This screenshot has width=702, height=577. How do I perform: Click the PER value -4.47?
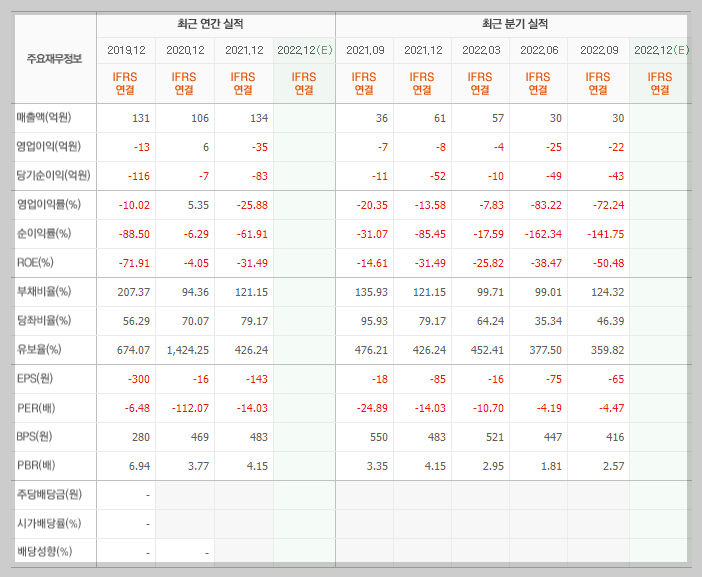[612, 408]
